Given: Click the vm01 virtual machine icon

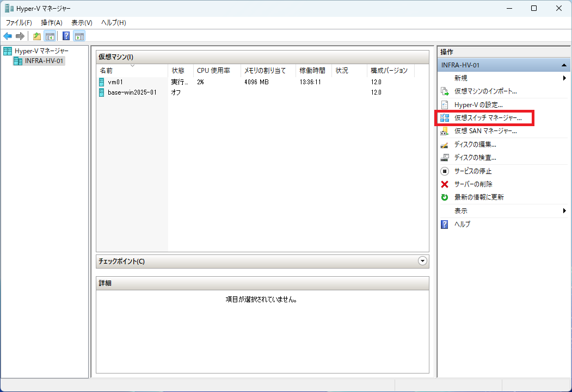Looking at the screenshot, I should [x=102, y=82].
